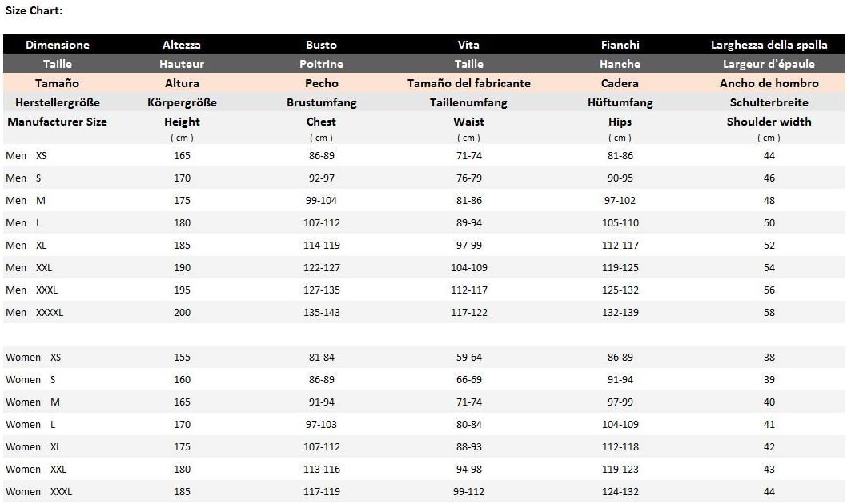The image size is (847, 504).
Task: Click the 'Women XXXL' row label
Action: click(x=38, y=492)
